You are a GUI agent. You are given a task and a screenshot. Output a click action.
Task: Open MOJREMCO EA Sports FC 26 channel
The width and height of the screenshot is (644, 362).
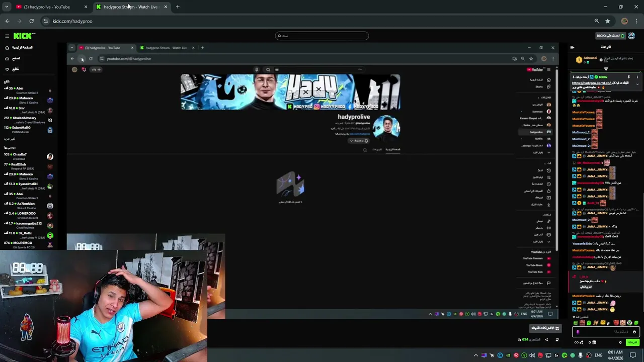click(28, 245)
